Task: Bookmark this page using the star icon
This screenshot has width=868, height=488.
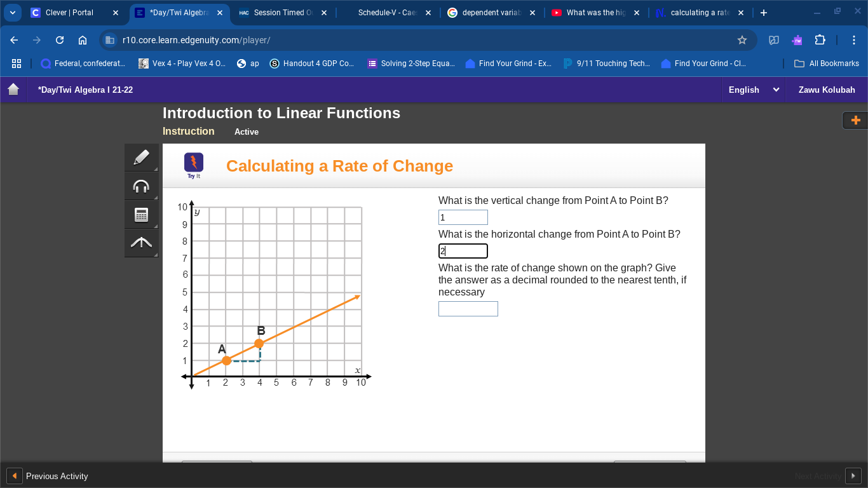Action: (x=742, y=39)
